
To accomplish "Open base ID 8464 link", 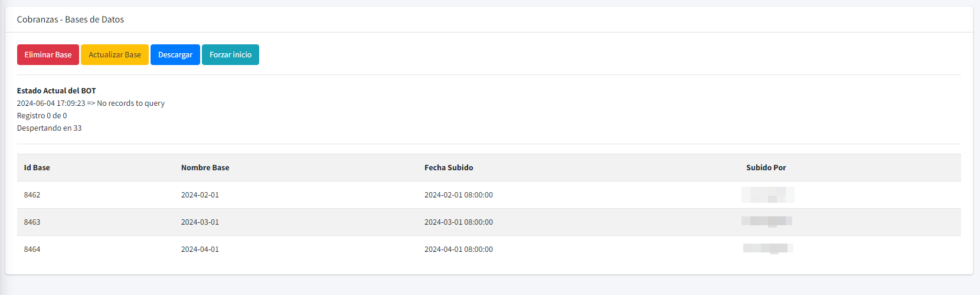I will click(32, 249).
